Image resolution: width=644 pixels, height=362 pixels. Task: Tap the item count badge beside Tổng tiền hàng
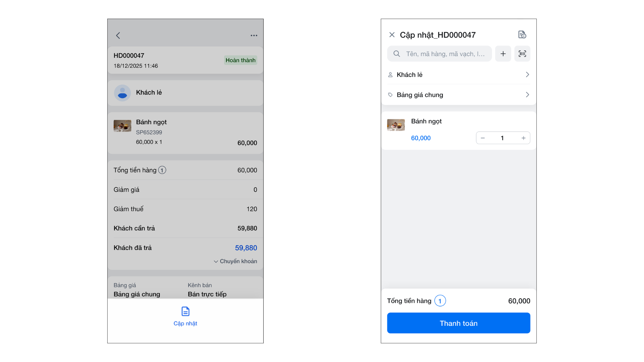coord(440,301)
